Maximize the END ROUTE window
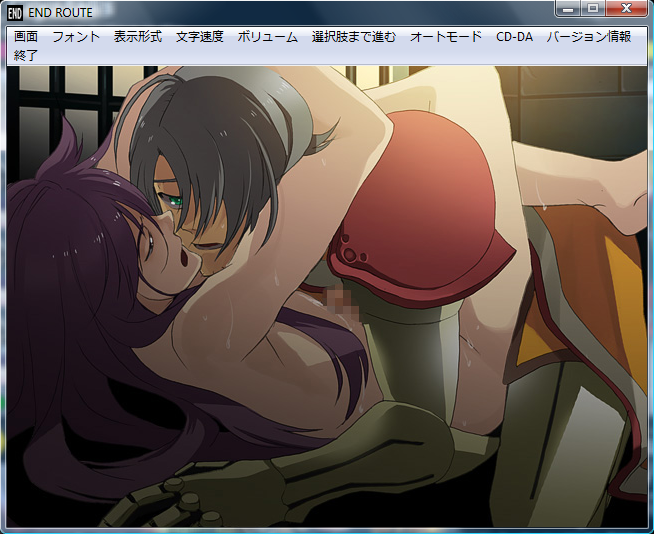 click(593, 9)
